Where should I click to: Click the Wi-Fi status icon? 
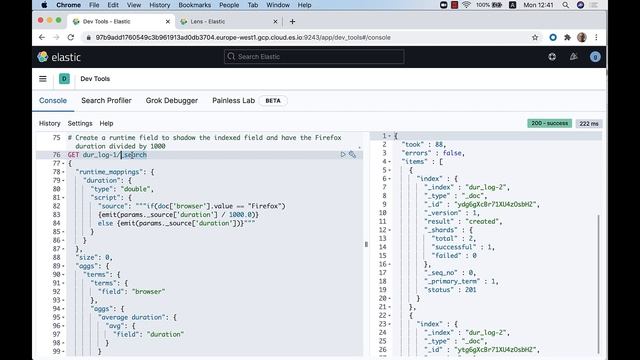(x=466, y=5)
